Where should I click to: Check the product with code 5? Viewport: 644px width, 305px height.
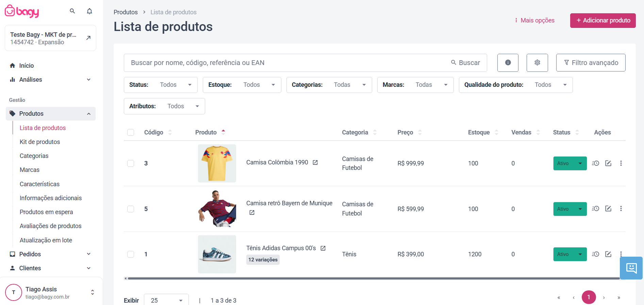click(x=131, y=209)
